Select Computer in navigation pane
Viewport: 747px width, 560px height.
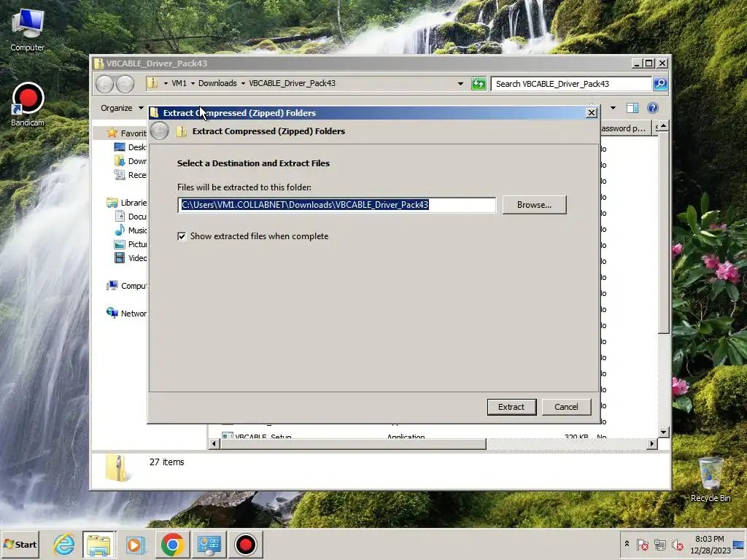(x=127, y=286)
